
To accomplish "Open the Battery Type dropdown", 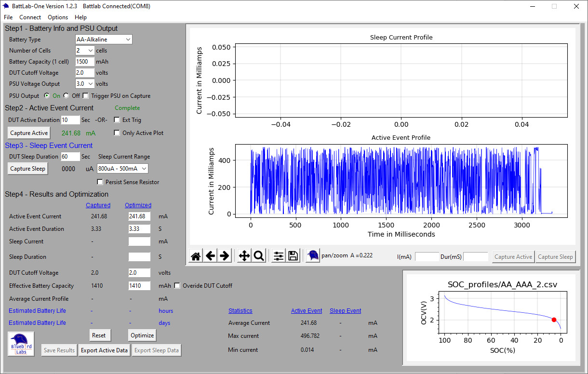I will [104, 40].
